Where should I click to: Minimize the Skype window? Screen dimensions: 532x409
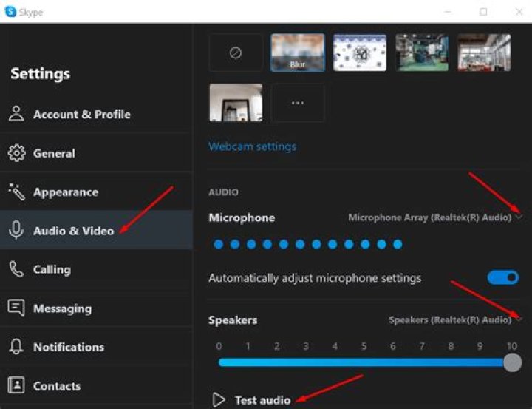point(448,12)
